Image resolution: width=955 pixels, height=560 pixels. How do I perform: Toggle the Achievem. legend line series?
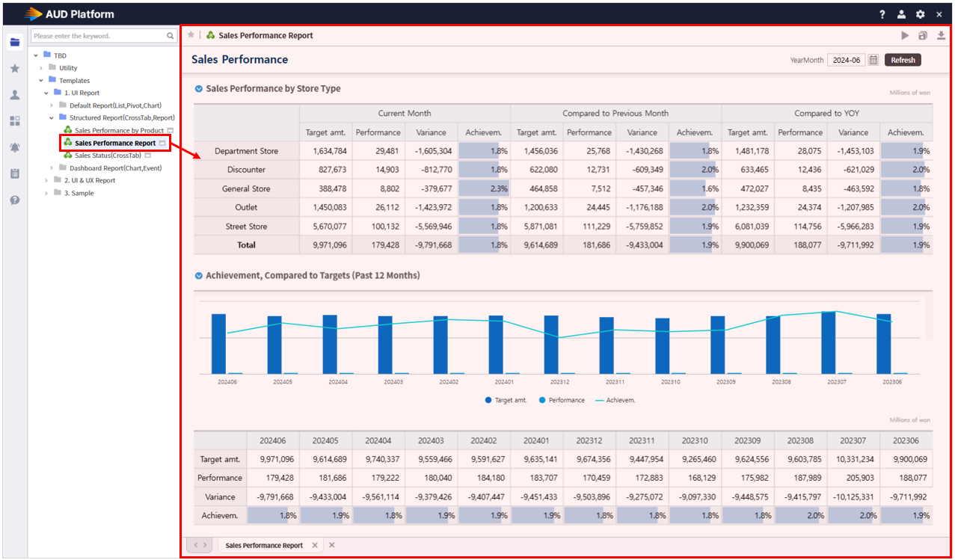point(615,400)
